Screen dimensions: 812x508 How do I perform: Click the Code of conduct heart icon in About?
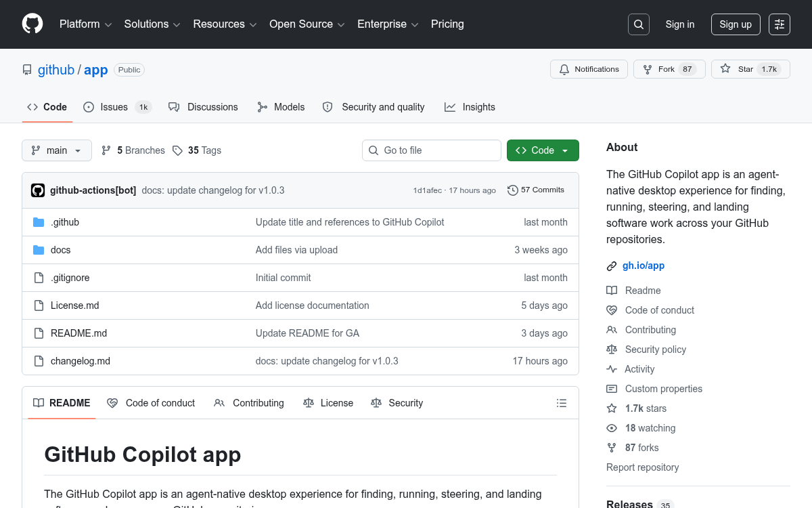click(612, 310)
